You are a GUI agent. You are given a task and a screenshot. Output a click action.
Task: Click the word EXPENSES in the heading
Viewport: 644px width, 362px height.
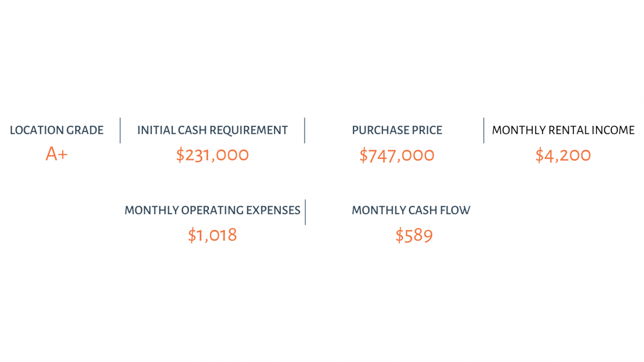coord(273,210)
